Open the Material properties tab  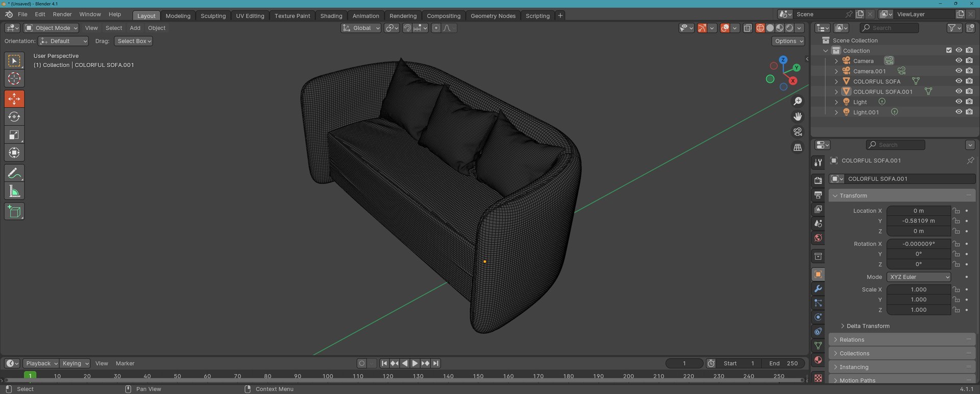pyautogui.click(x=818, y=360)
